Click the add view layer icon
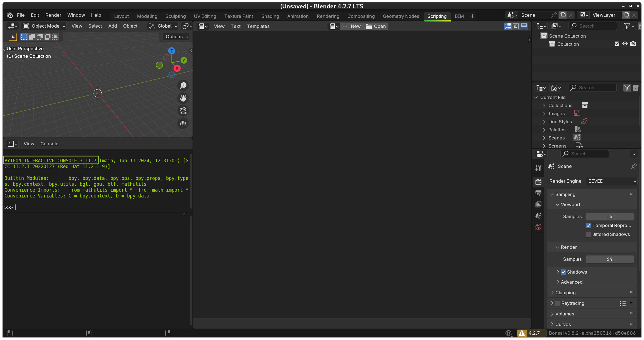The width and height of the screenshot is (644, 340). (x=626, y=15)
